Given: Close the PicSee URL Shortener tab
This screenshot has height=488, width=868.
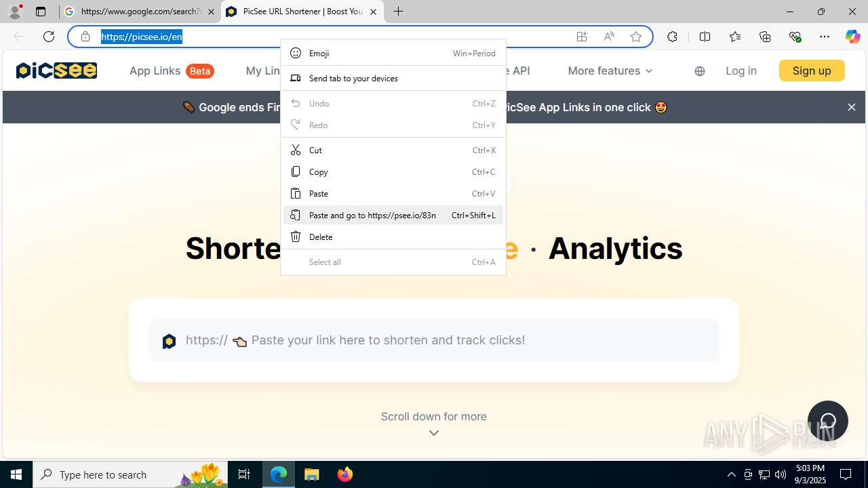Looking at the screenshot, I should pyautogui.click(x=373, y=12).
